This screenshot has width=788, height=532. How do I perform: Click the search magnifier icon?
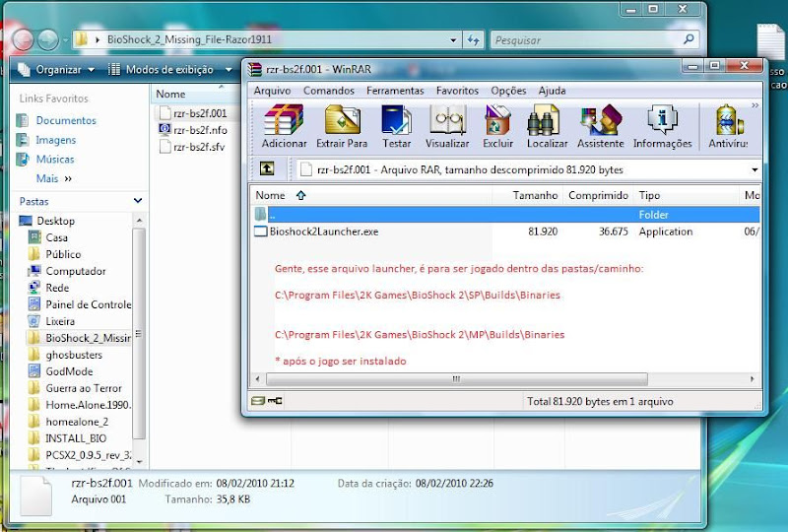pyautogui.click(x=689, y=39)
